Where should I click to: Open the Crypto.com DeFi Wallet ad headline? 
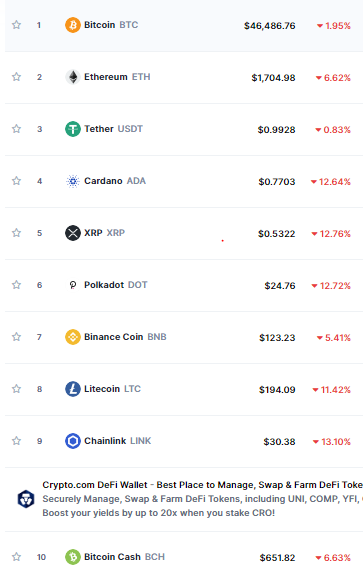tap(203, 485)
